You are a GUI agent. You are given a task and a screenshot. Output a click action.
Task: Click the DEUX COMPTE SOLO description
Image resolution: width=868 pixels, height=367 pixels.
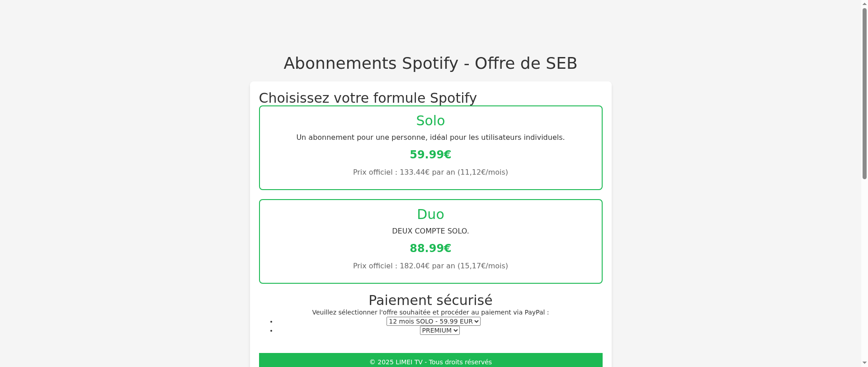430,231
